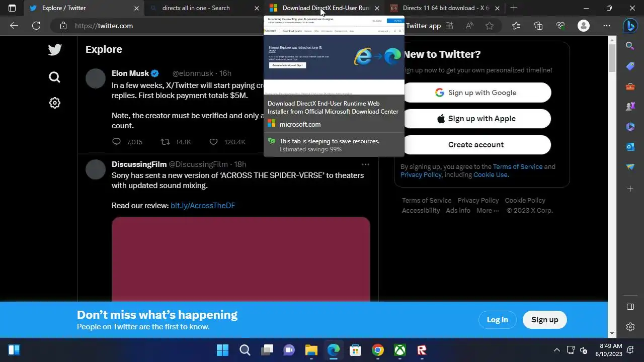Close the directx all in one Search tab
The image size is (644, 362).
tap(257, 8)
